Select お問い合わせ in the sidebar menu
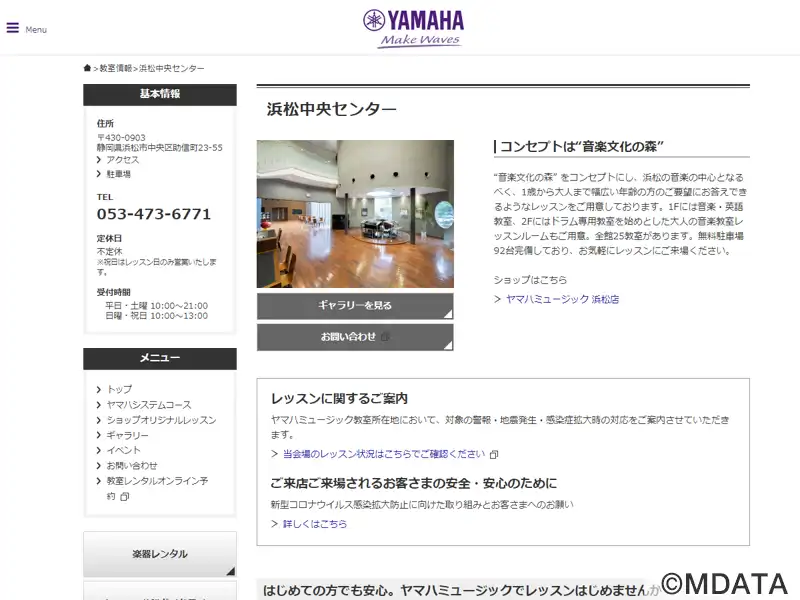 coord(132,466)
